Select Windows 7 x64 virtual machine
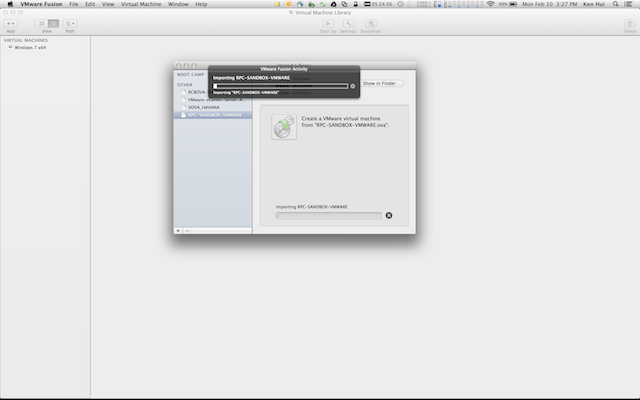 point(30,48)
